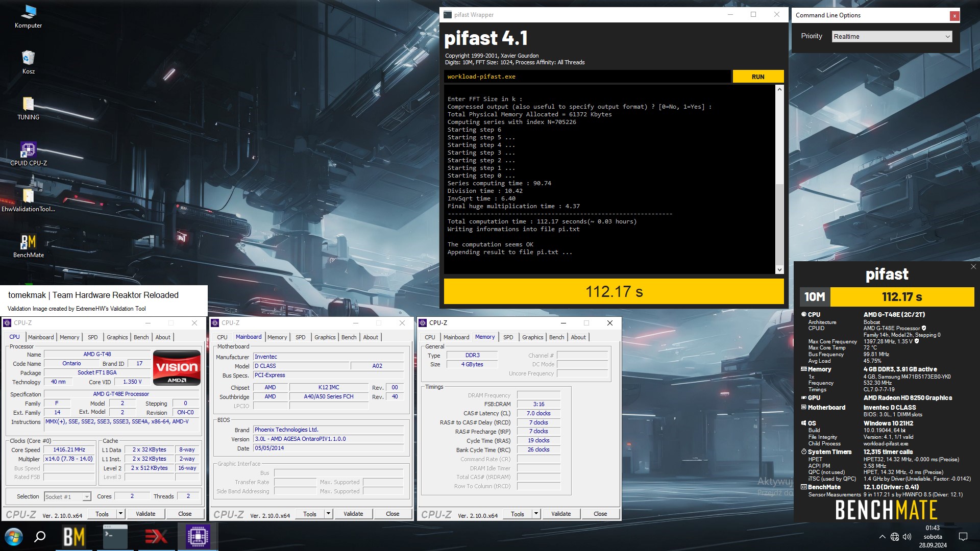Click Validate in Motherboard CPU-Z window

tap(353, 514)
